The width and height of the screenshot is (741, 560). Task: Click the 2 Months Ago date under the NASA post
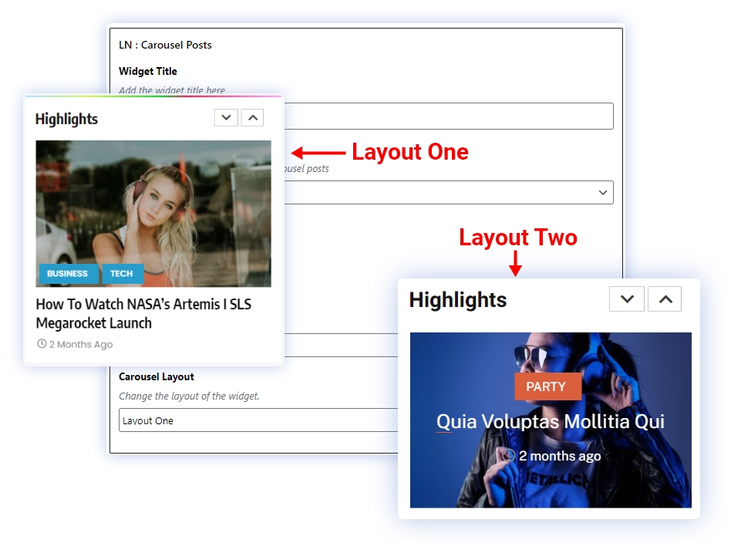81,344
